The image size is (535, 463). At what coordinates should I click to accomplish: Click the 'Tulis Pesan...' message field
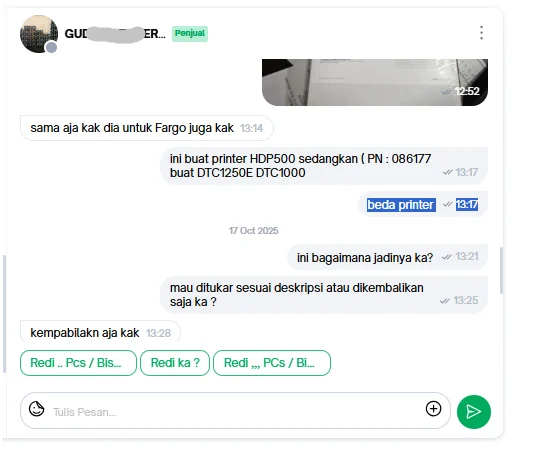click(235, 411)
